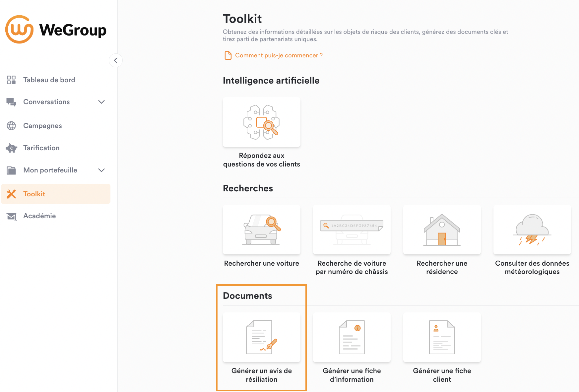This screenshot has width=579, height=392.
Task: Click 'Répondez aux questions de vos clients'
Action: coord(262,160)
